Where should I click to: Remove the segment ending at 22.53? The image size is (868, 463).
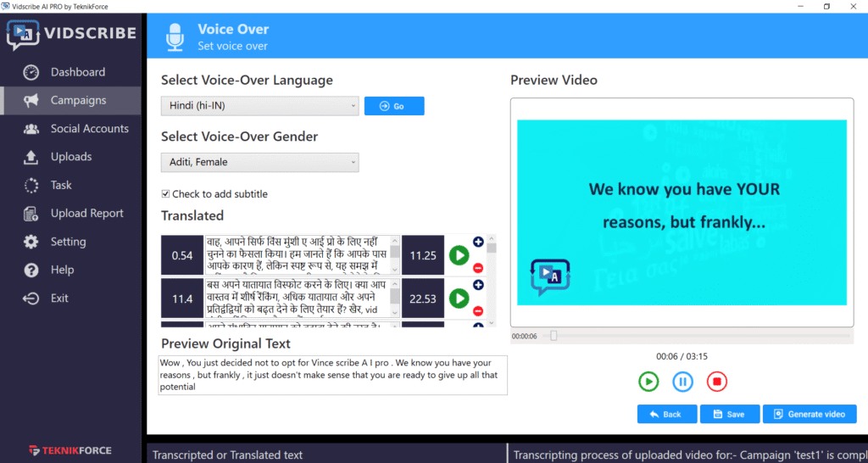478,311
